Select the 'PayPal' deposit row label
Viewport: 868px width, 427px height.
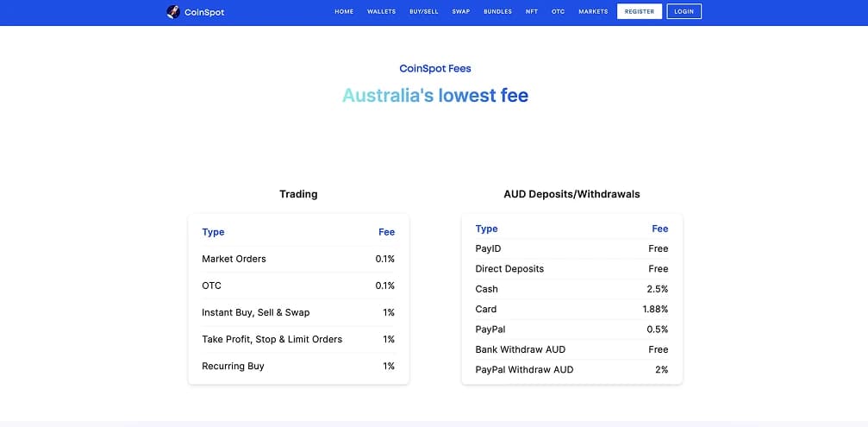click(490, 330)
